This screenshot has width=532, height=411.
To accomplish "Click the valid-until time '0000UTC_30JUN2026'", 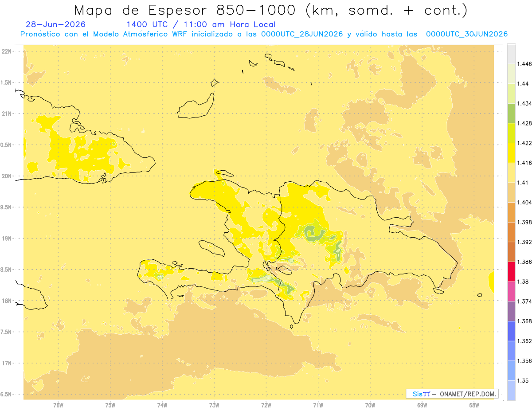I will coord(466,35).
